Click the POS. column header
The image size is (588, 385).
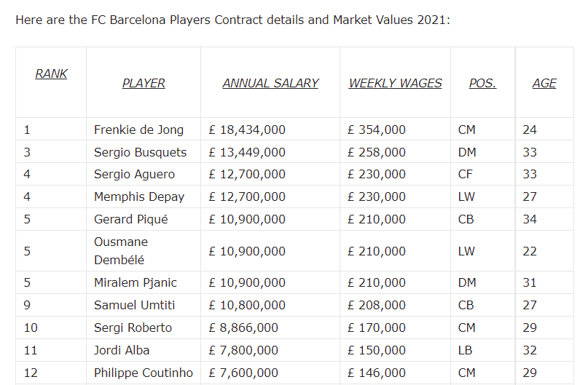click(x=482, y=83)
